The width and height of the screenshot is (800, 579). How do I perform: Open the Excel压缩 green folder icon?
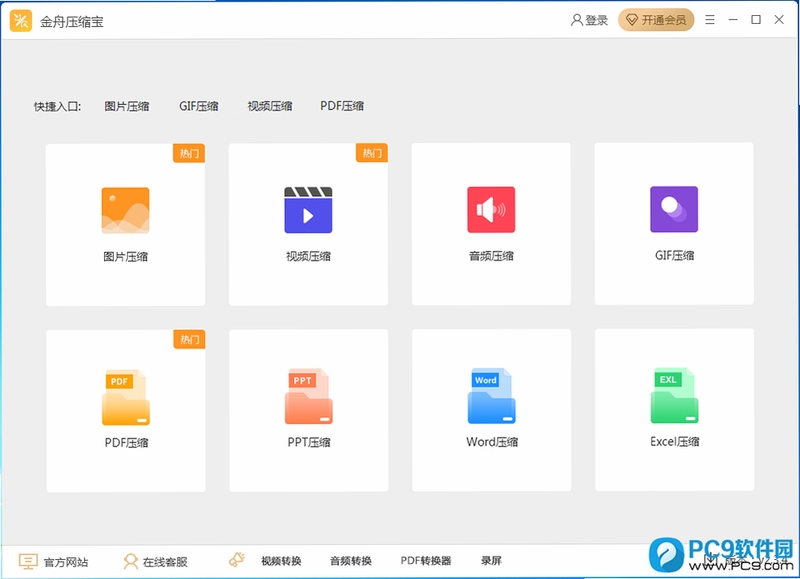674,396
